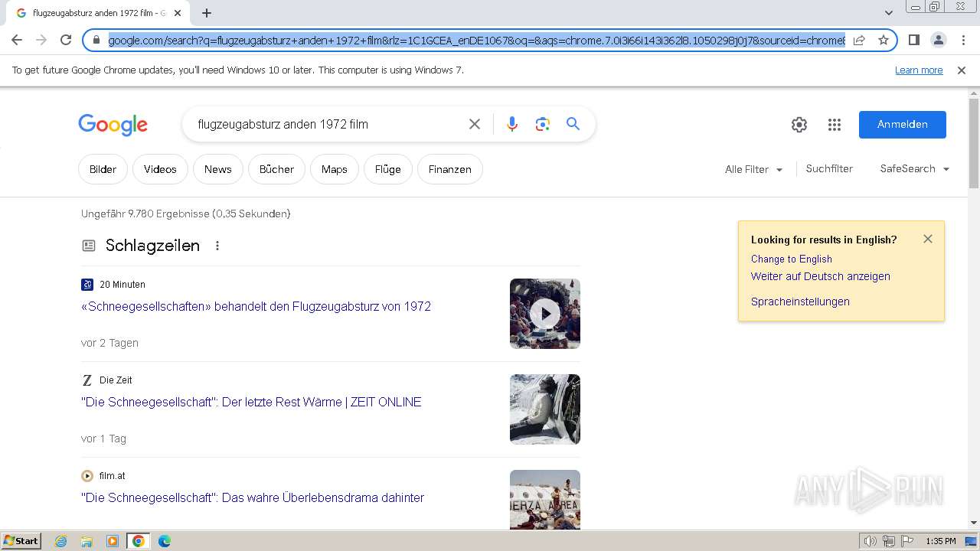
Task: Open Schlagzeilen three-dot options
Action: coord(217,246)
